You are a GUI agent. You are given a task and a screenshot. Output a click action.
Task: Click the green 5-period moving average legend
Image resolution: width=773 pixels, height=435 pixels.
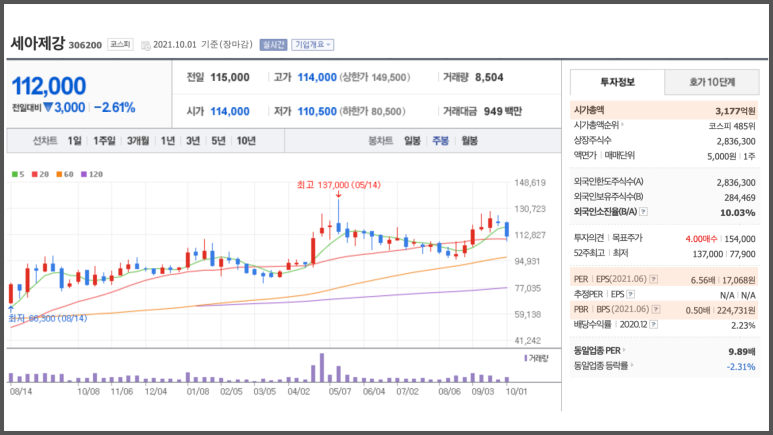(18, 174)
